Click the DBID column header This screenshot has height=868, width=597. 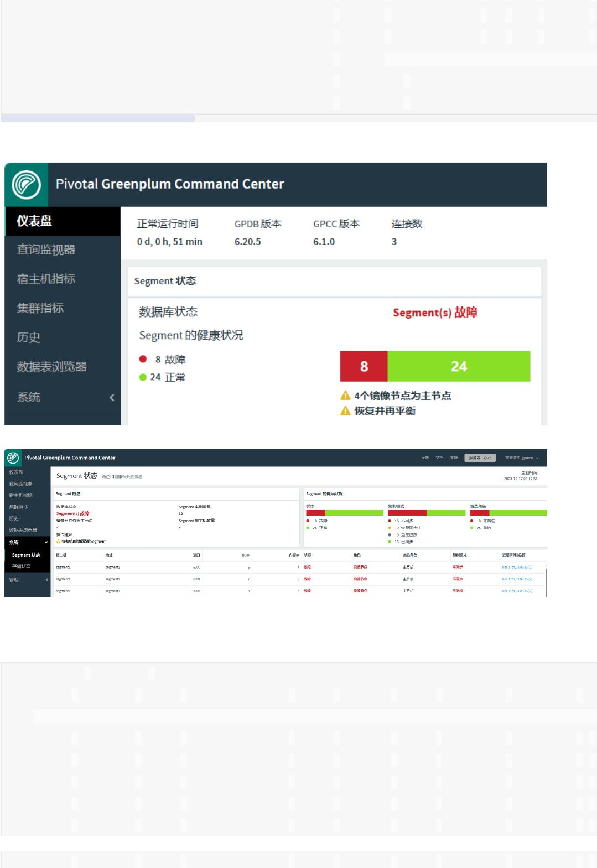[x=246, y=555]
